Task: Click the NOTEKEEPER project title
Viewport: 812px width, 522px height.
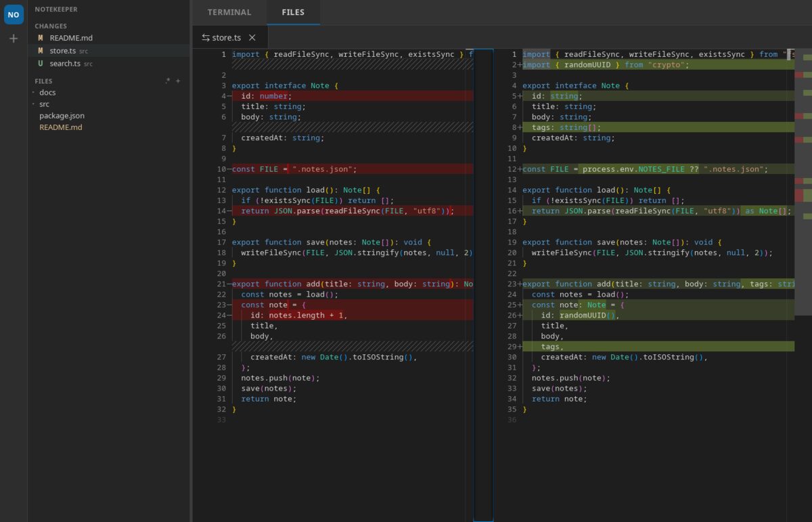Action: coord(56,9)
